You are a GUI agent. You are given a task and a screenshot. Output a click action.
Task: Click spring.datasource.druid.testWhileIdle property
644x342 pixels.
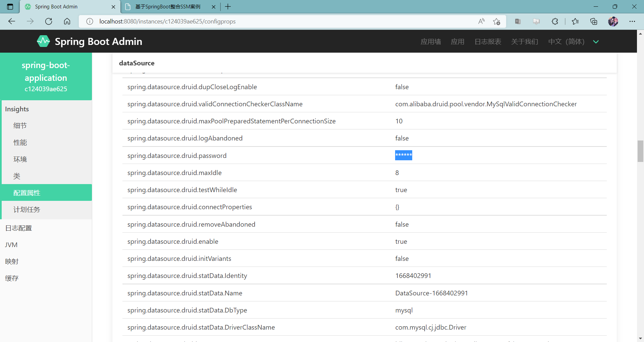pos(182,190)
